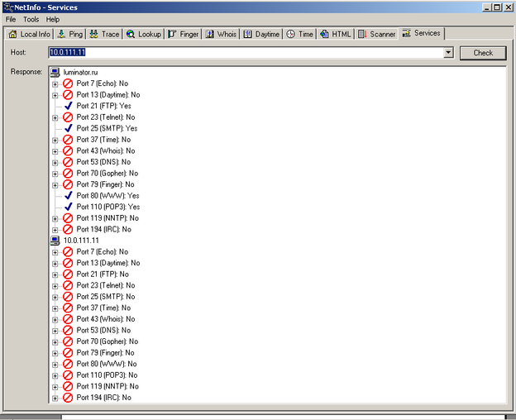516x420 pixels.
Task: Click blocked icon for 10.0.111.11 Port 80 (WWW)
Action: 68,364
